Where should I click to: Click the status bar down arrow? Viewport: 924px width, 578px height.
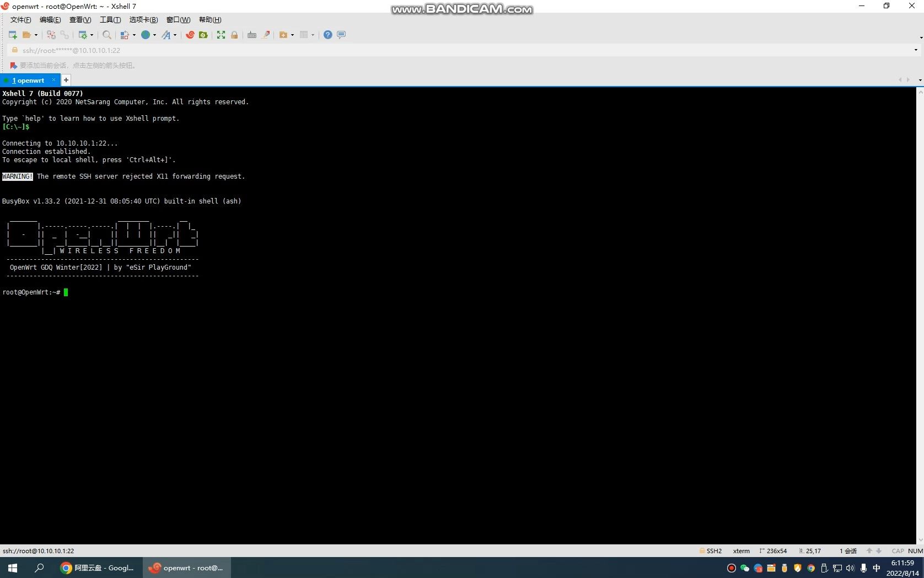879,551
